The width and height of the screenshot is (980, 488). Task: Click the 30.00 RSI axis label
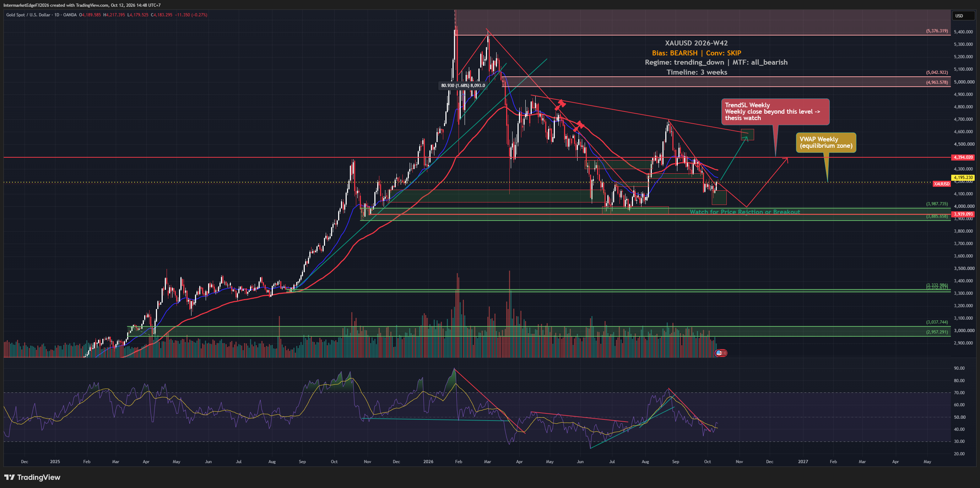959,441
